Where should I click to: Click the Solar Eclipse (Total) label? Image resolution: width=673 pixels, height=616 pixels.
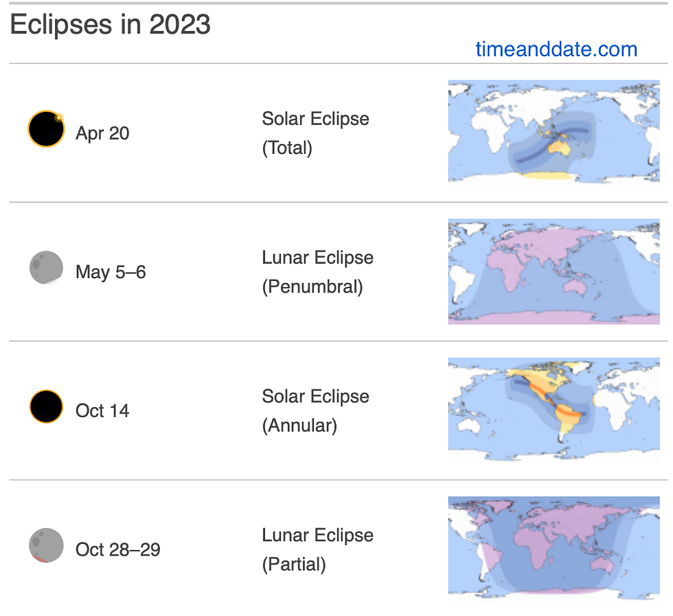(315, 133)
